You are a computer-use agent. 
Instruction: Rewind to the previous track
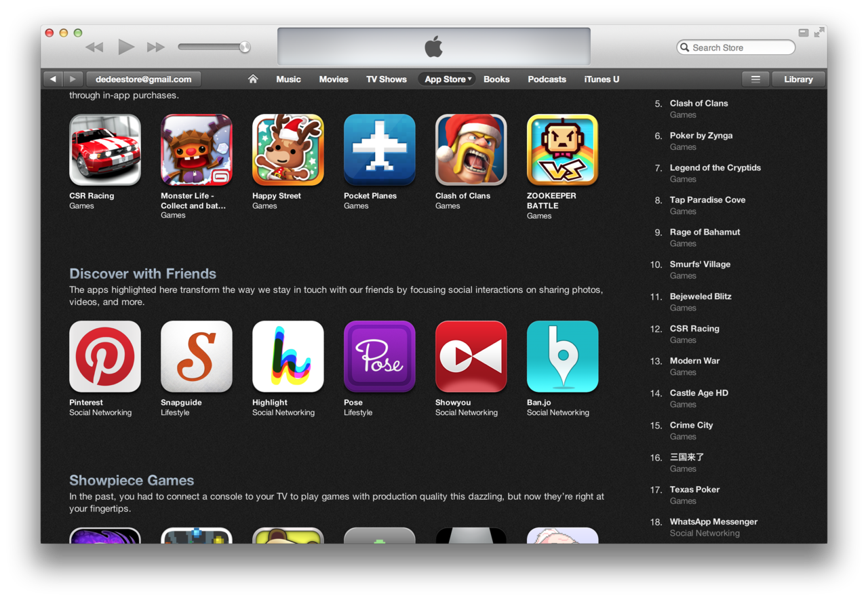point(94,47)
